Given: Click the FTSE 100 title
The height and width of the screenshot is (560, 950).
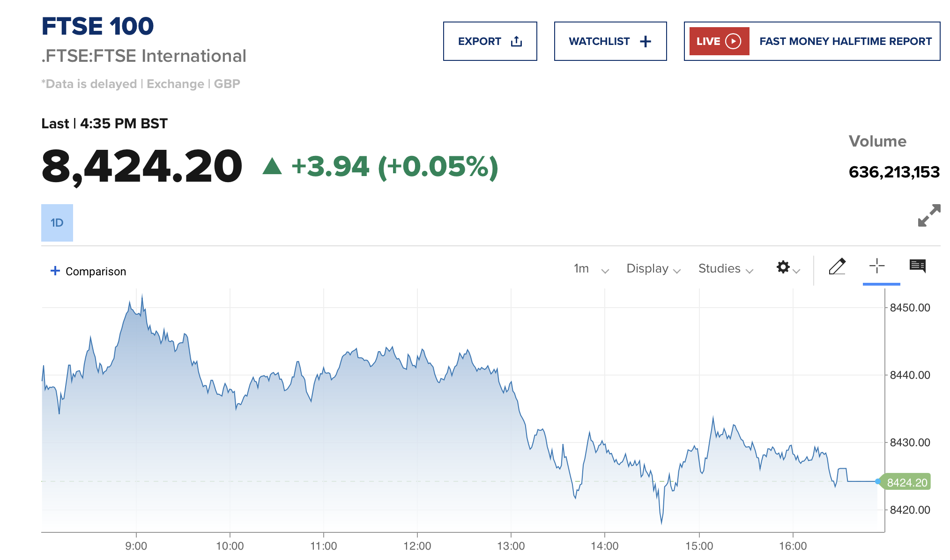Looking at the screenshot, I should pos(97,26).
